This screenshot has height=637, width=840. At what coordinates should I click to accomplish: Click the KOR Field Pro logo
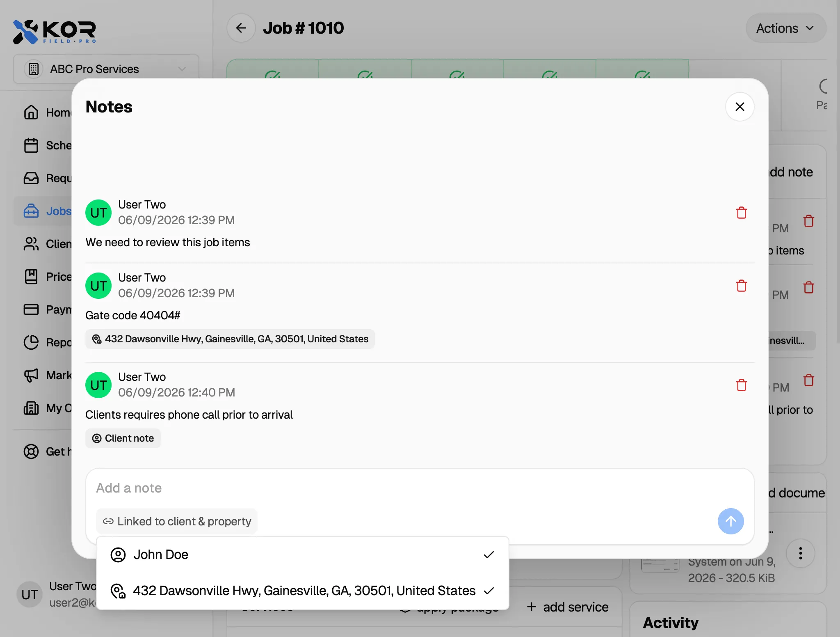55,32
